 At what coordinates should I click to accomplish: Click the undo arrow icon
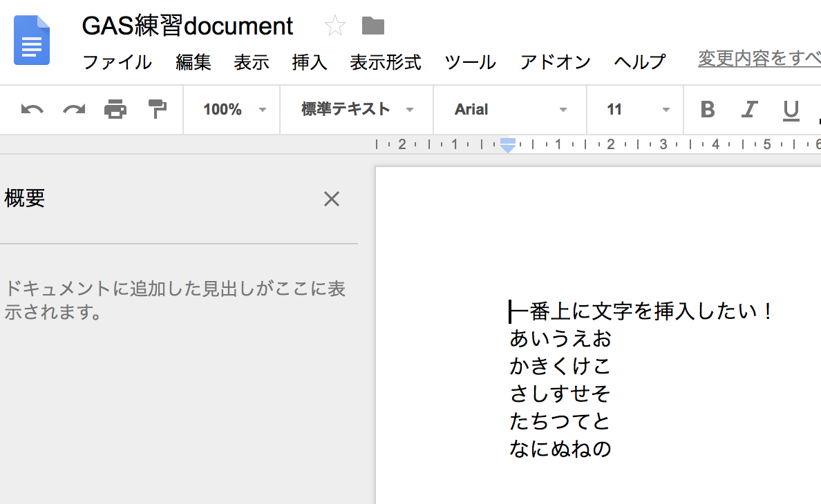click(32, 110)
